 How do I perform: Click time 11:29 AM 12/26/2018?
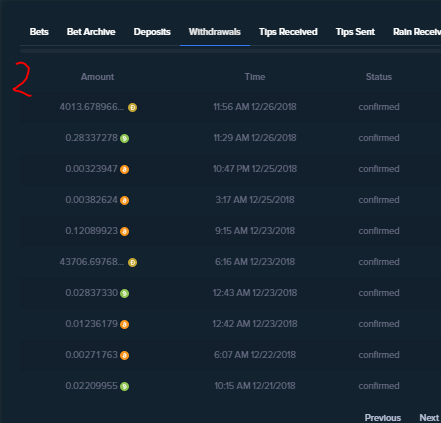coord(255,138)
